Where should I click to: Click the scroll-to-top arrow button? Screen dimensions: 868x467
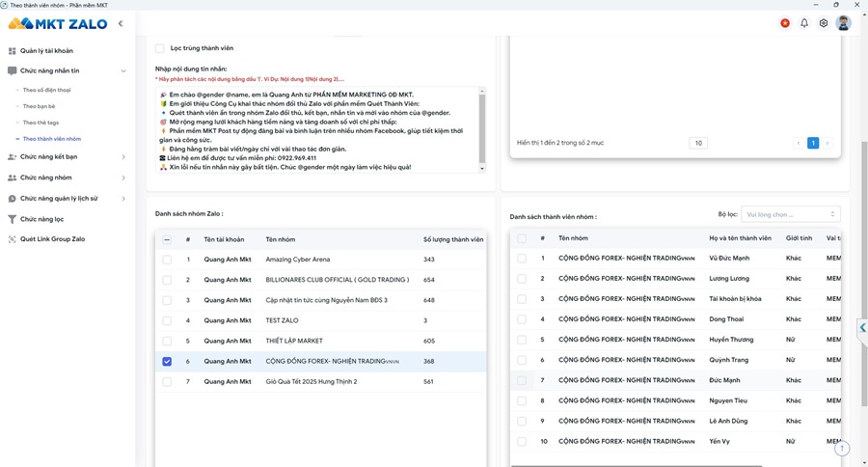pyautogui.click(x=842, y=448)
